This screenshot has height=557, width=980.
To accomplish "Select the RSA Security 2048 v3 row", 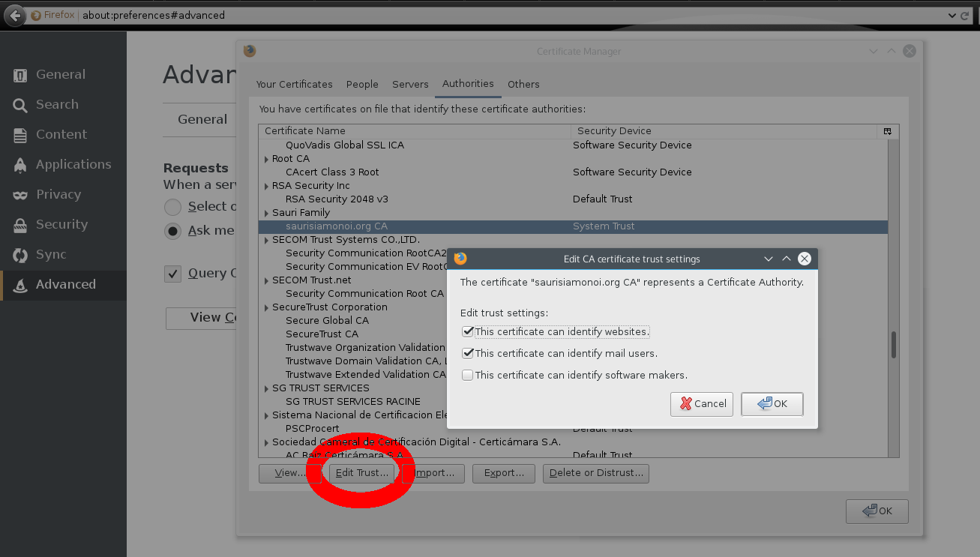I will tap(573, 199).
